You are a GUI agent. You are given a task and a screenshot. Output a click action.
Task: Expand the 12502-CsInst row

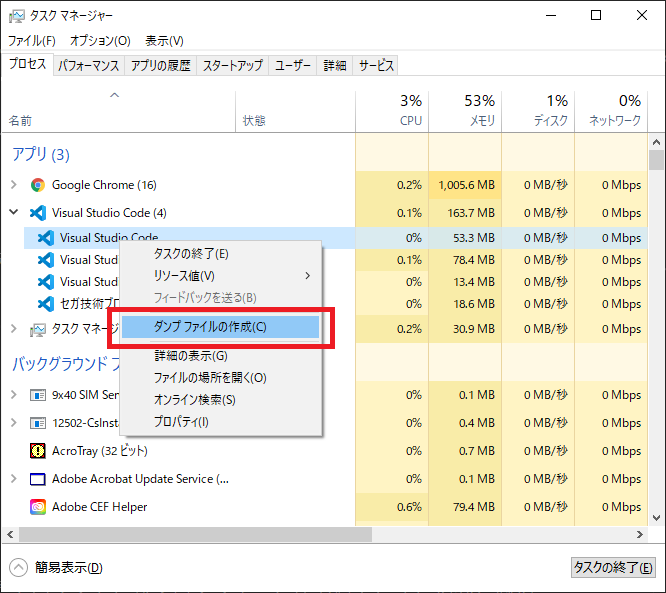tap(14, 423)
